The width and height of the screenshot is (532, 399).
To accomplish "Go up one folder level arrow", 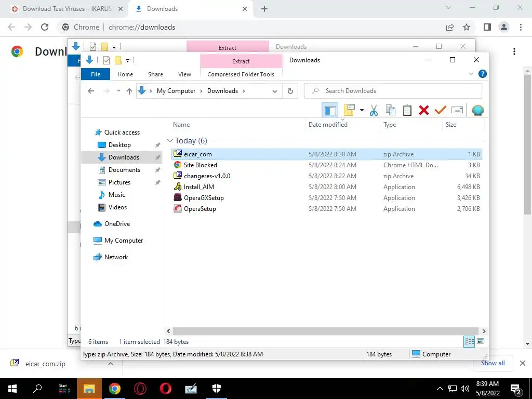I will (129, 91).
